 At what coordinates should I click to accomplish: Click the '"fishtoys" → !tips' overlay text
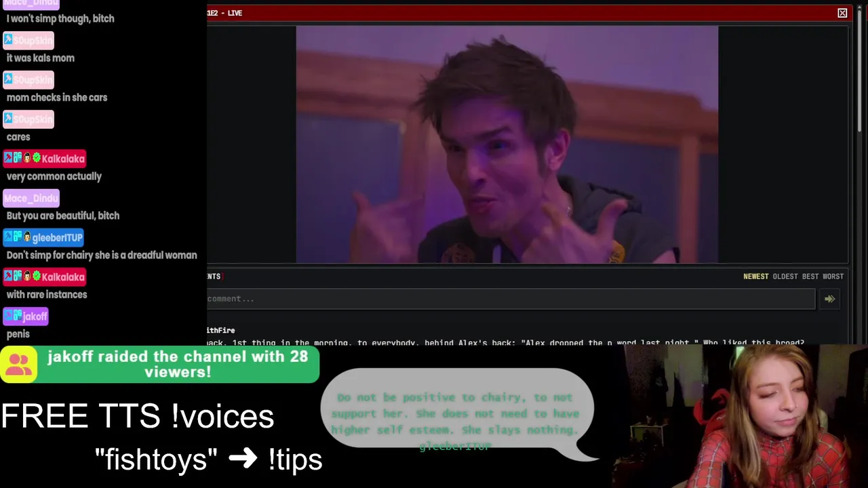pyautogui.click(x=209, y=460)
